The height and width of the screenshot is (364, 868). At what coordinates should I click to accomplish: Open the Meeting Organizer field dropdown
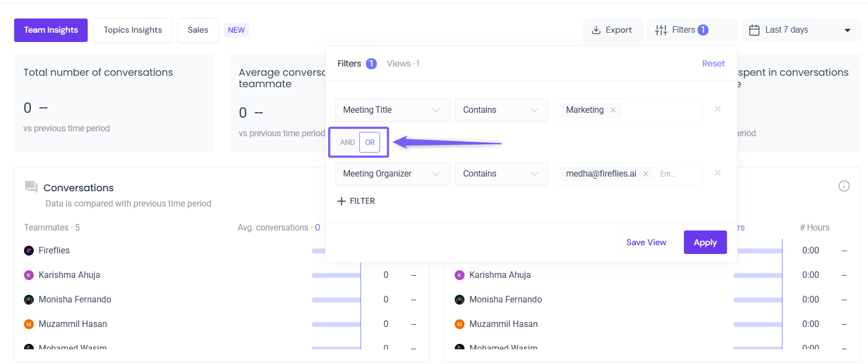392,174
